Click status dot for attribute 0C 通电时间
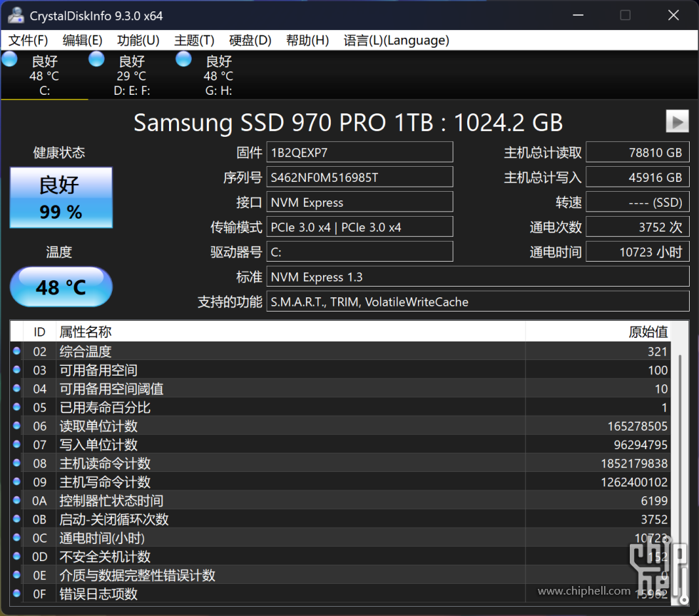699x616 pixels. click(x=16, y=538)
